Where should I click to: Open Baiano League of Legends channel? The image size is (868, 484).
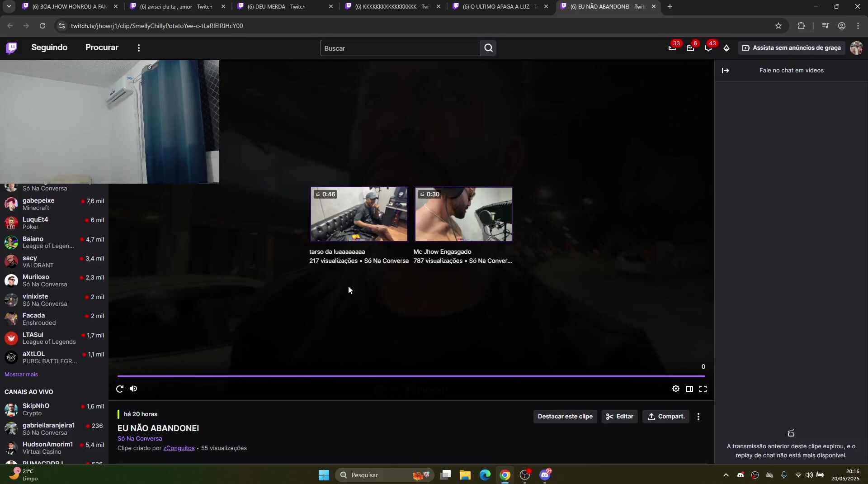(54, 242)
